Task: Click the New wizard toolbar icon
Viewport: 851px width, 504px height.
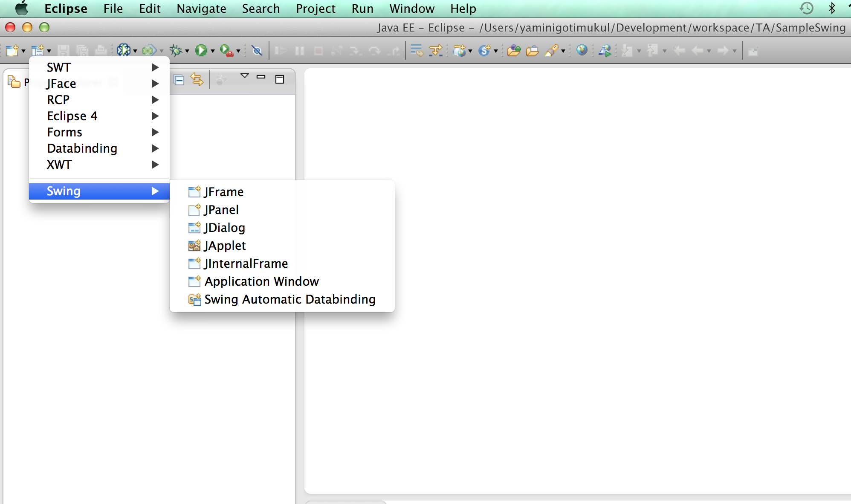Action: click(13, 50)
